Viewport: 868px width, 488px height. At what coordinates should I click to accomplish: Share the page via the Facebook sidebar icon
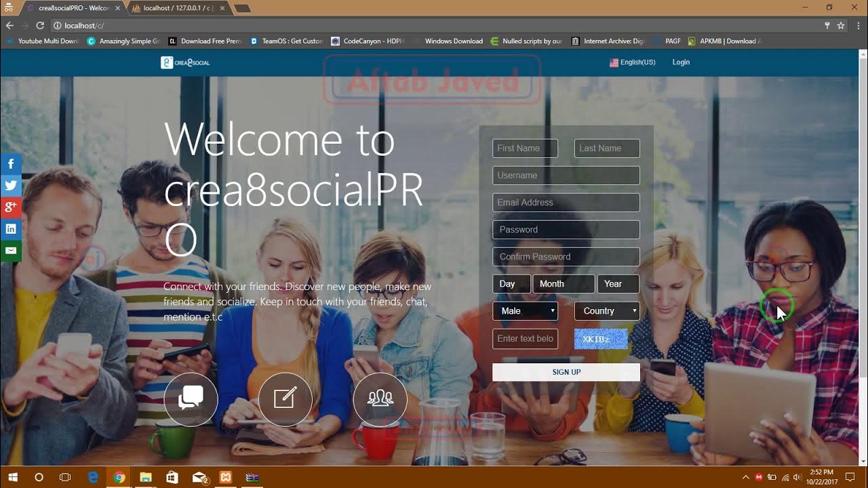(x=11, y=163)
